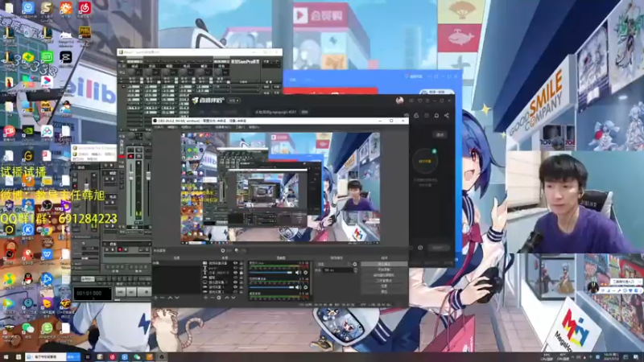The image size is (644, 362).
Task: Click the share icon in live companion
Action: pos(447,116)
